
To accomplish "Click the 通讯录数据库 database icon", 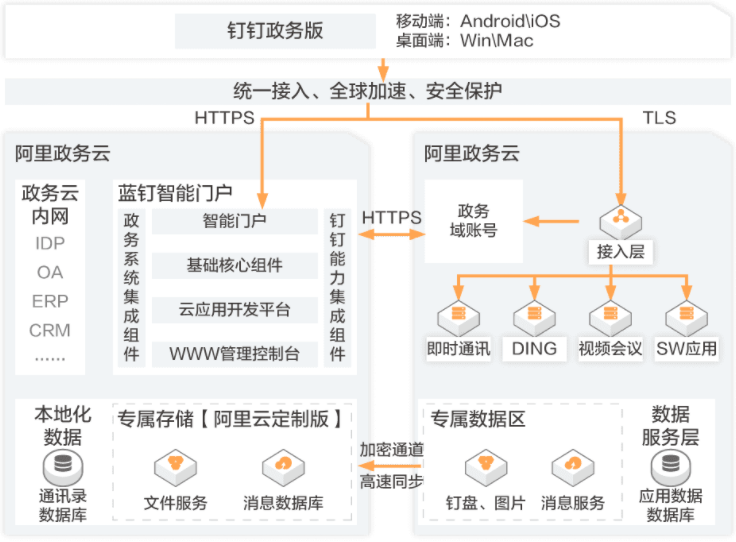I will pos(63,468).
